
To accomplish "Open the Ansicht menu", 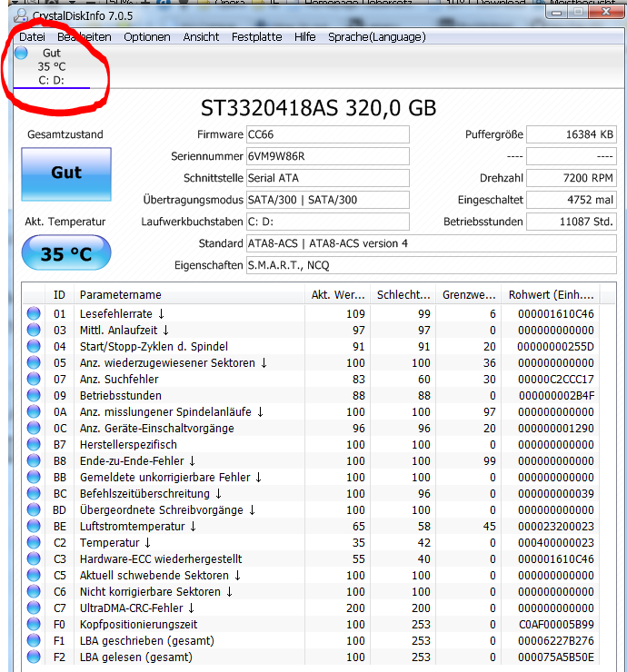I will (201, 37).
